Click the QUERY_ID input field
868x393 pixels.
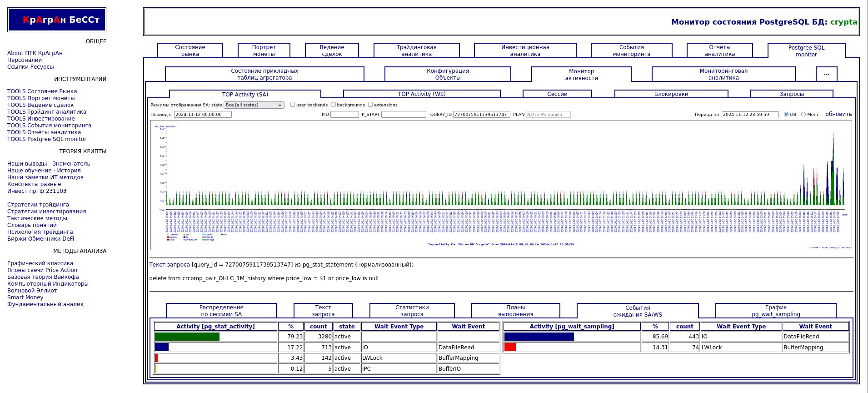[x=481, y=115]
